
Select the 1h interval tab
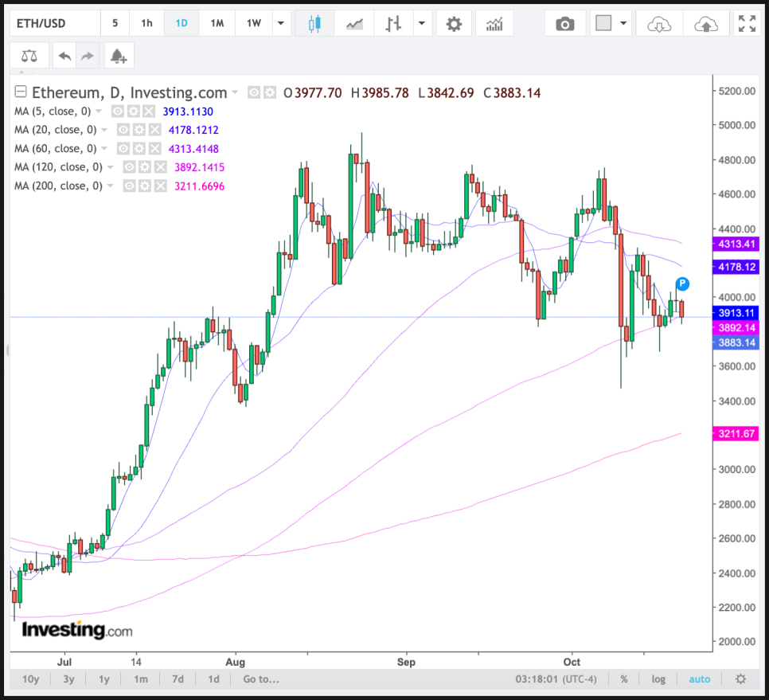tap(147, 23)
